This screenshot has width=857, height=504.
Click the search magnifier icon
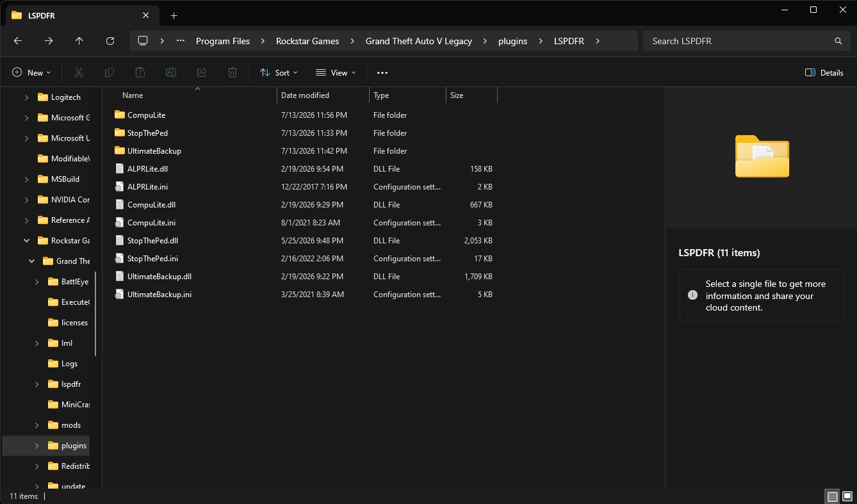click(x=838, y=41)
